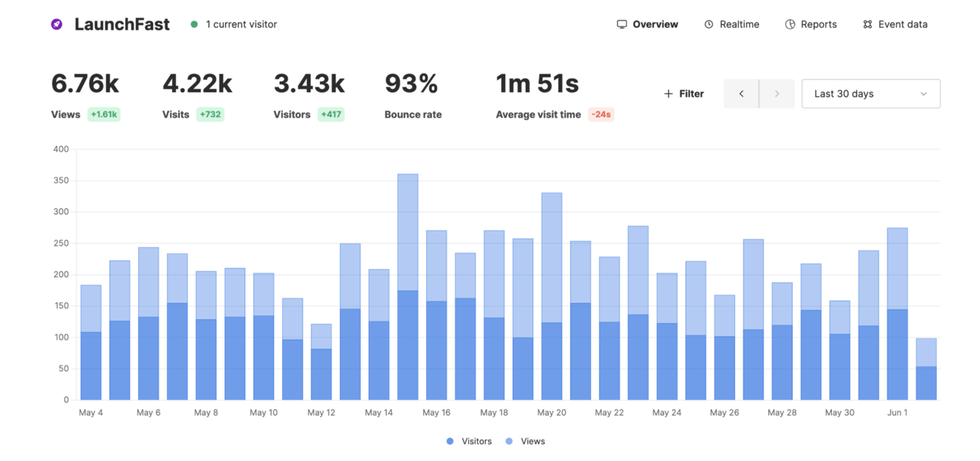Click the LaunchFast site name
This screenshot has width=980, height=461.
coord(122,24)
